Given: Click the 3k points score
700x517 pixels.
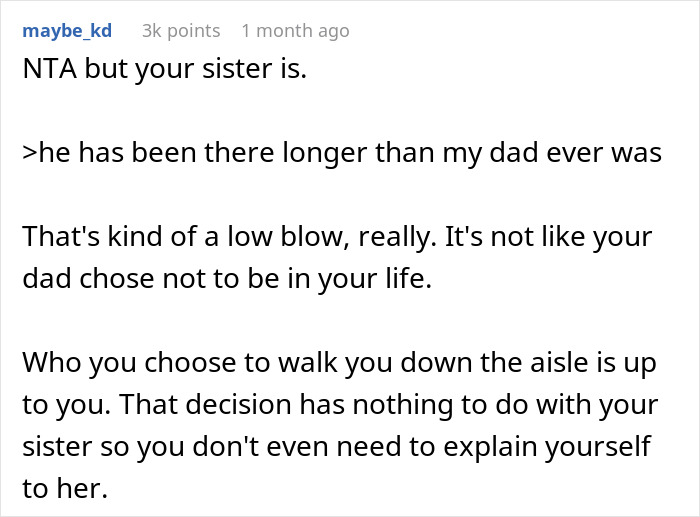Looking at the screenshot, I should [x=181, y=31].
